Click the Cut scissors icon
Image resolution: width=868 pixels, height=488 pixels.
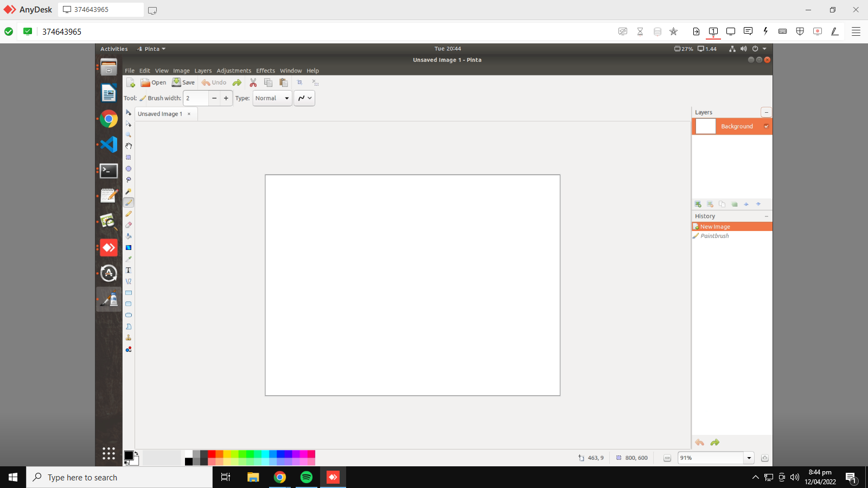click(x=253, y=82)
